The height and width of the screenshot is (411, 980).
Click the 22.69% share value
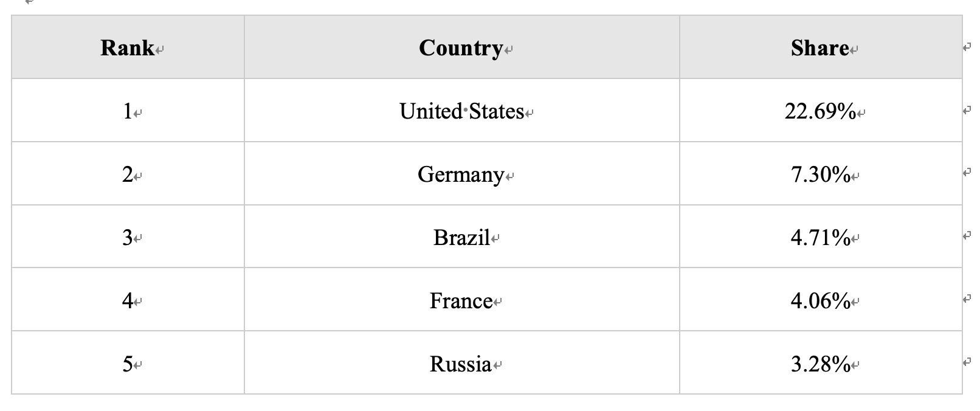coord(820,111)
